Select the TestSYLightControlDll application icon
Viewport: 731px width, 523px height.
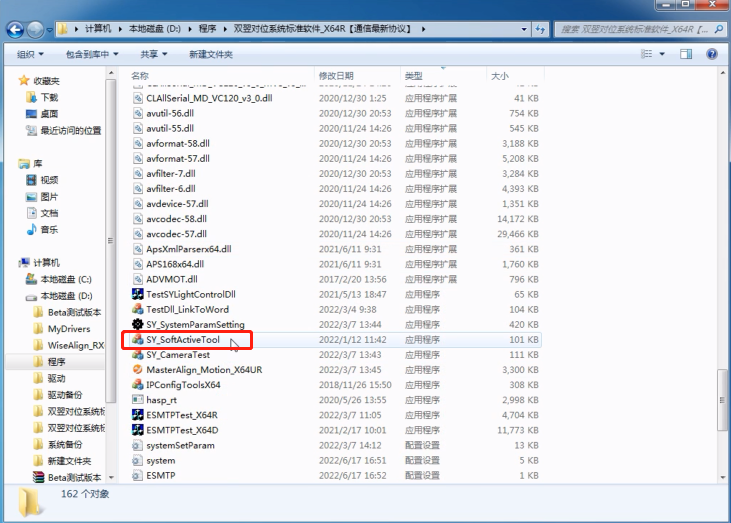coord(138,295)
